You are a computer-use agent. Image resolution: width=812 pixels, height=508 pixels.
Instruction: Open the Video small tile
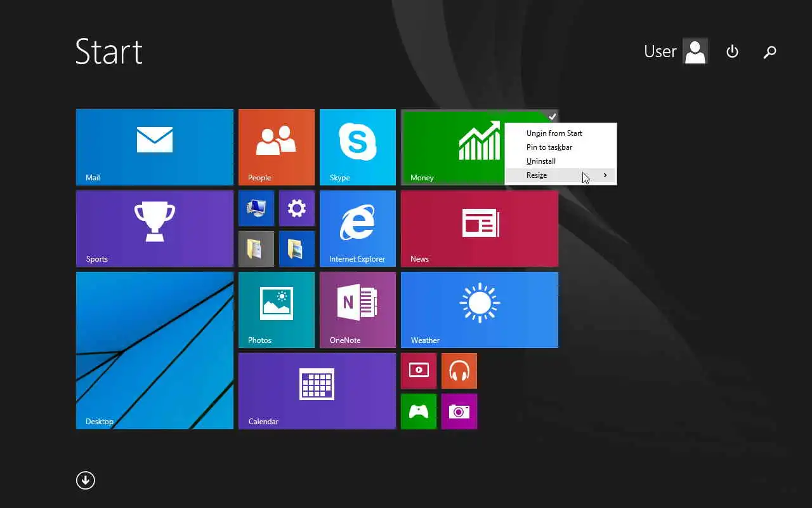pos(419,371)
